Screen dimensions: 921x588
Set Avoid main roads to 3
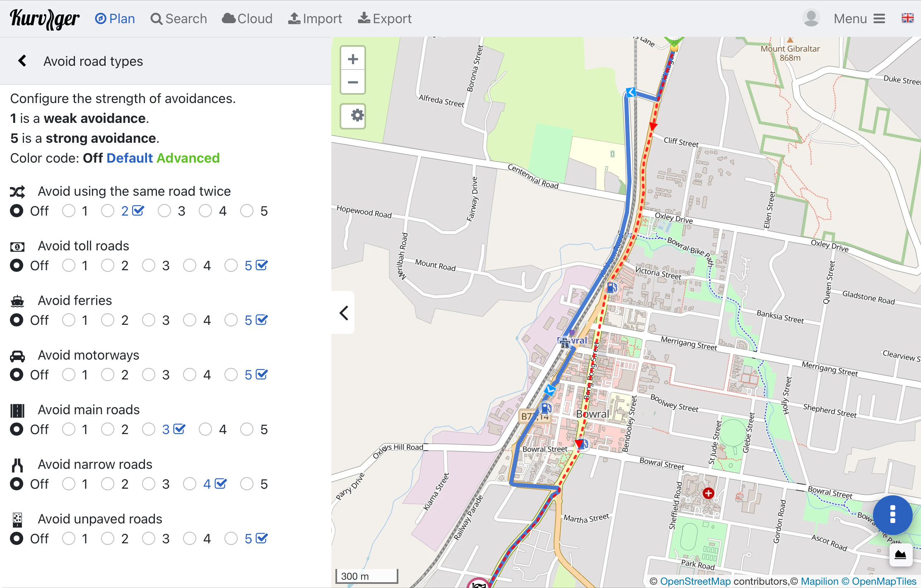point(149,430)
